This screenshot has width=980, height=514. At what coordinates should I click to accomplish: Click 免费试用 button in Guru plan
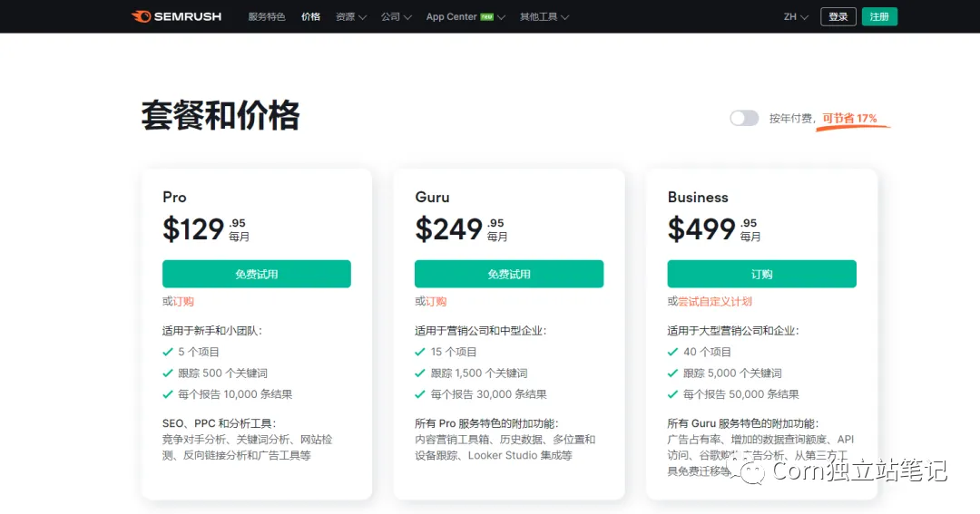point(509,274)
